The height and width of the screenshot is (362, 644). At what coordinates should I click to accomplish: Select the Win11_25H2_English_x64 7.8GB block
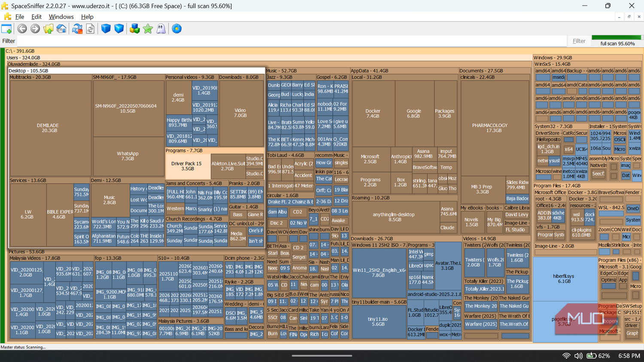point(379,273)
